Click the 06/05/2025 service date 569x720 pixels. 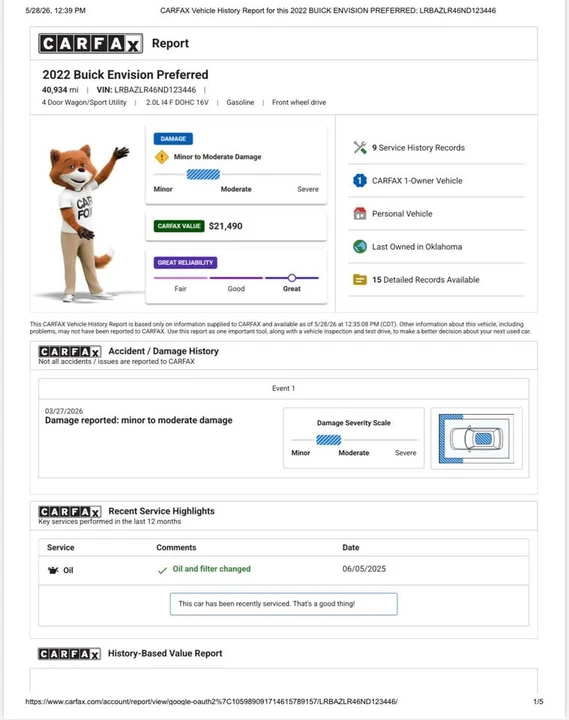(x=364, y=569)
